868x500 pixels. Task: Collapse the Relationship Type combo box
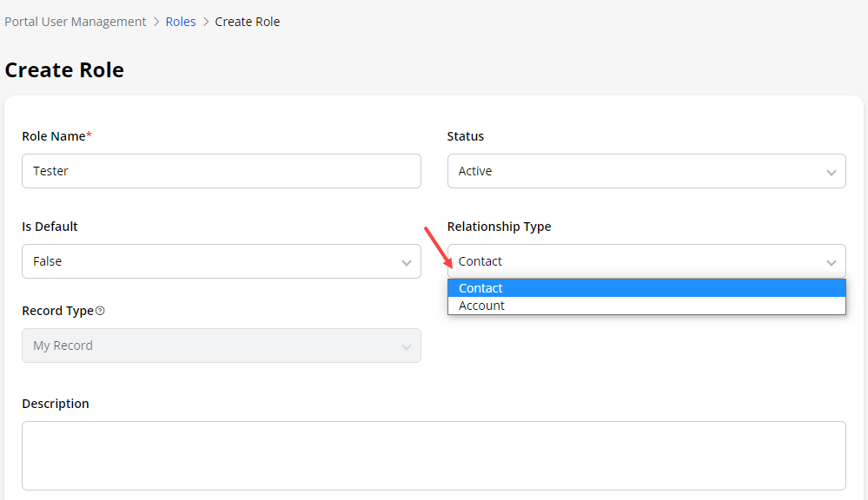pos(646,261)
